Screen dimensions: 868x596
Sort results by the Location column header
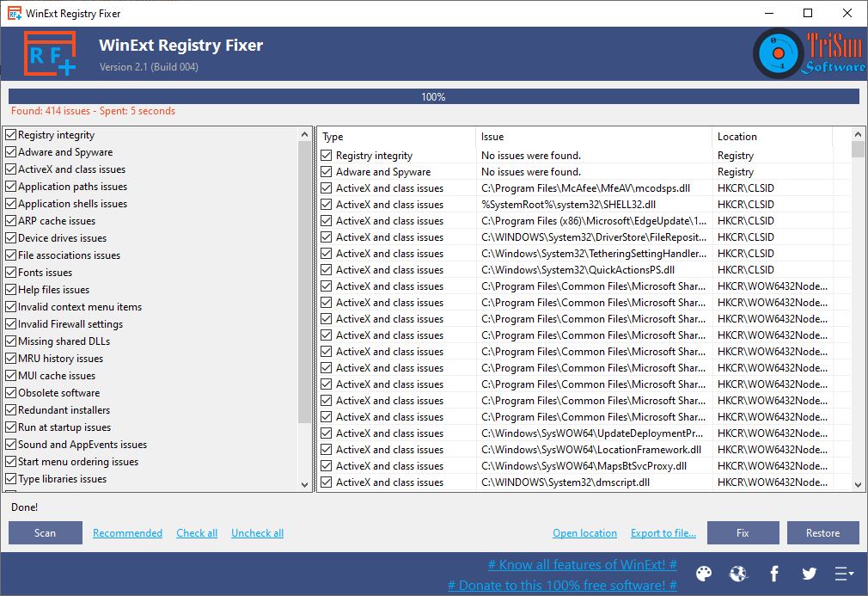click(x=772, y=136)
